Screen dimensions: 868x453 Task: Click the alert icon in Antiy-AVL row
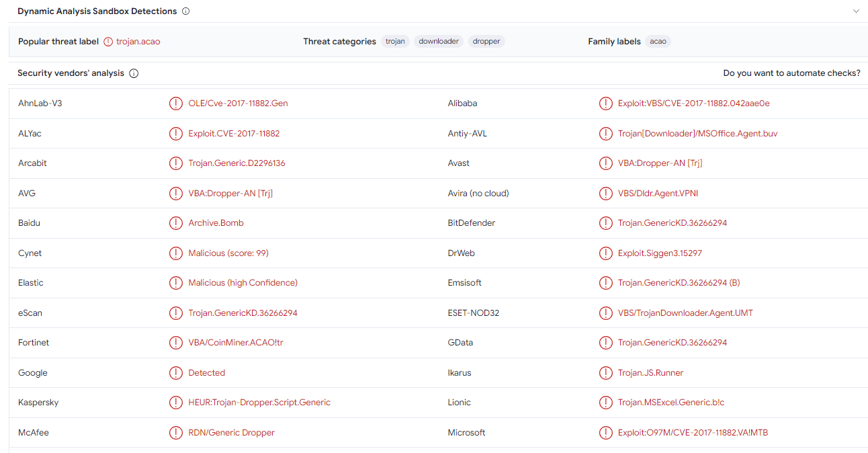pyautogui.click(x=605, y=134)
